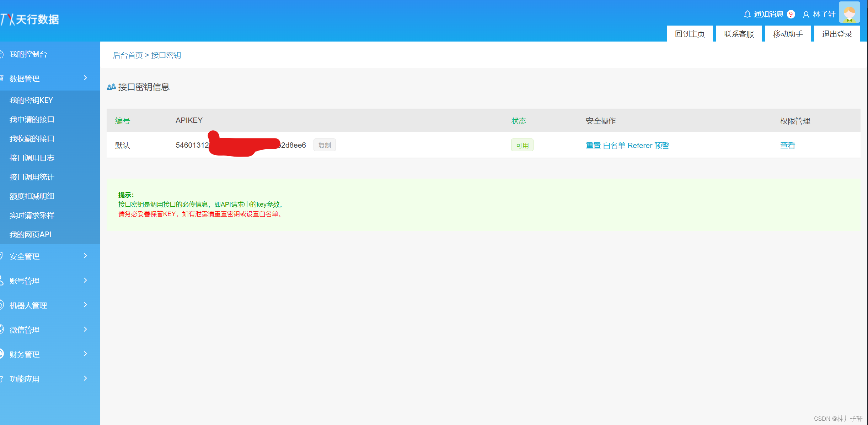Open 我的网页API sidebar entry
This screenshot has width=868, height=425.
[x=31, y=235]
